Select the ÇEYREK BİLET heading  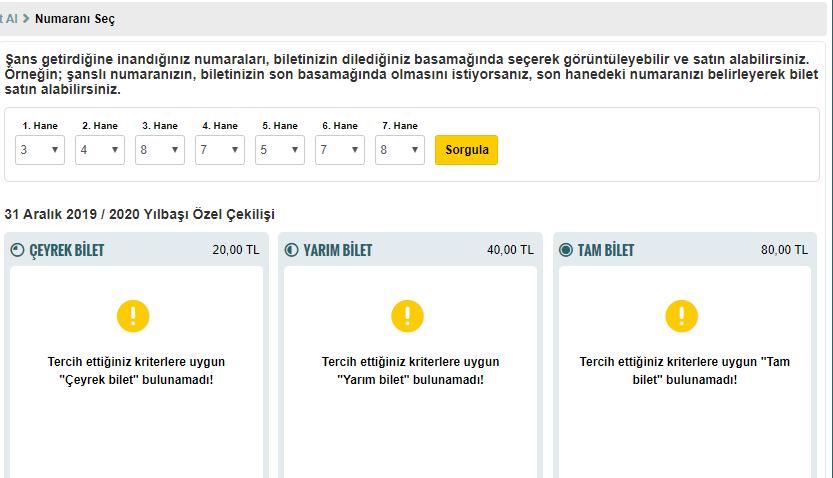pos(67,250)
